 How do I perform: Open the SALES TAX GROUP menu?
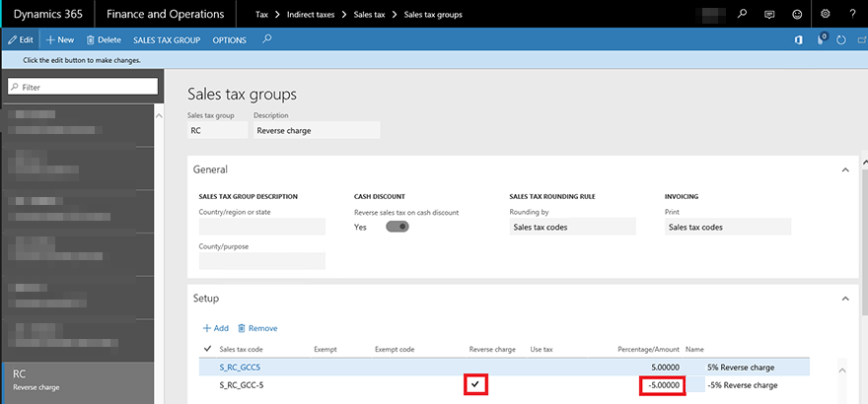167,40
